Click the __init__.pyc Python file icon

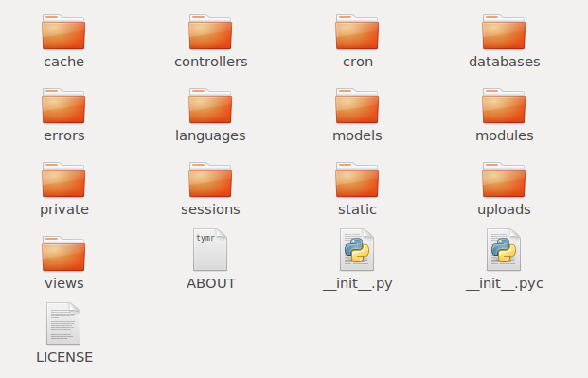504,249
